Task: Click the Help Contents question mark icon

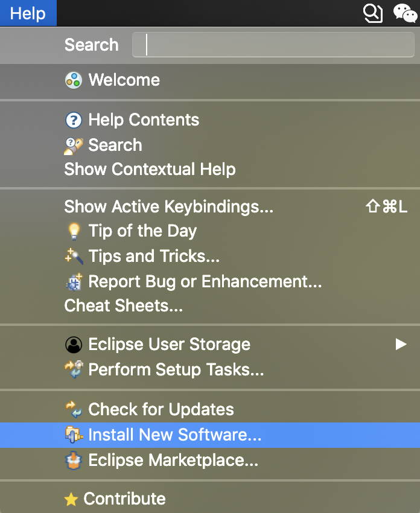Action: [74, 120]
